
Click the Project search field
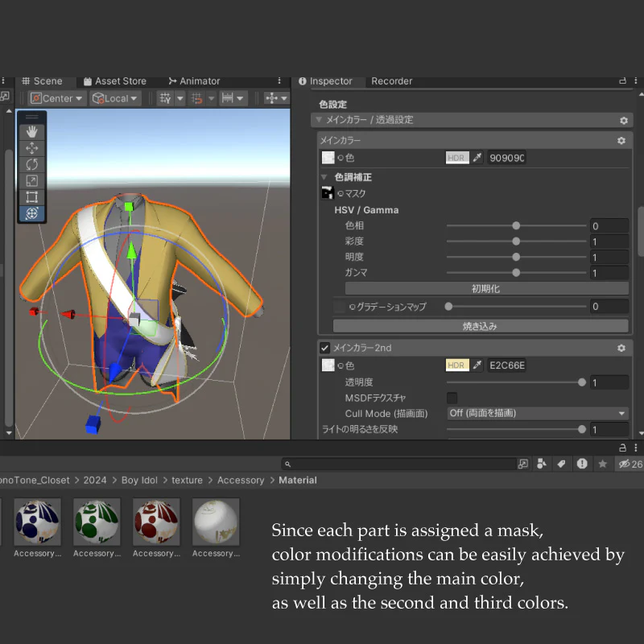pos(398,464)
